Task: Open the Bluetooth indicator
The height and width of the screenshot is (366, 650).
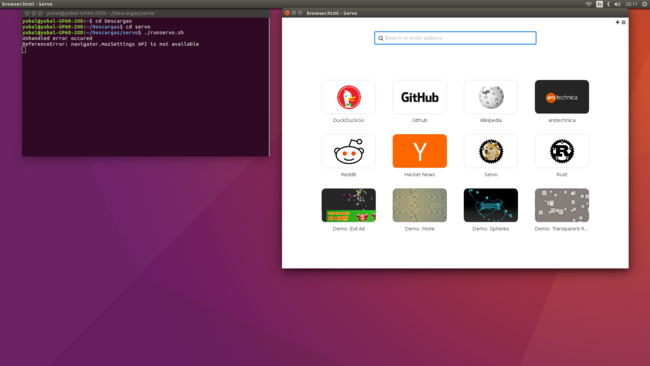Action: click(x=609, y=4)
